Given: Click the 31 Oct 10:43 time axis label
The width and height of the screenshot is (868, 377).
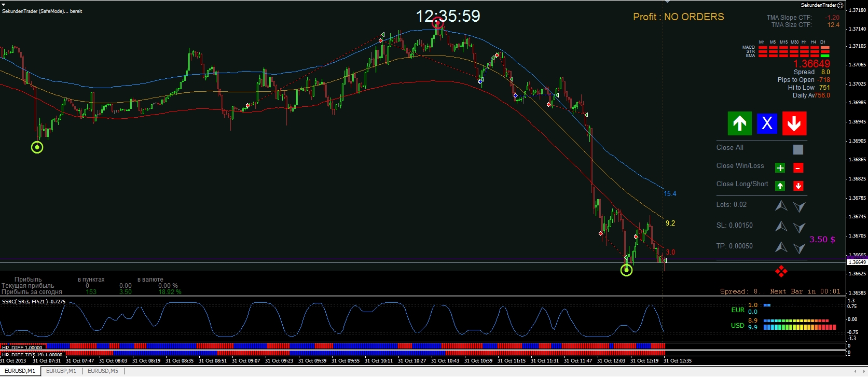Looking at the screenshot, I should point(445,361).
